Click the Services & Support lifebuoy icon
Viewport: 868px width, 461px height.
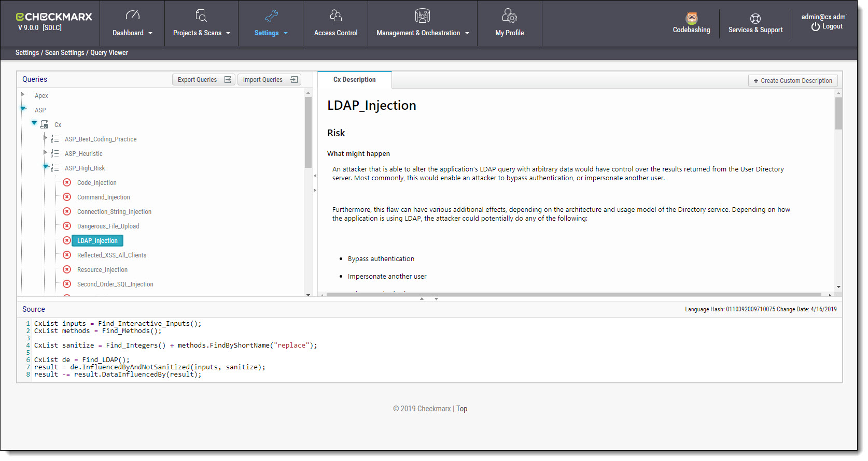755,19
